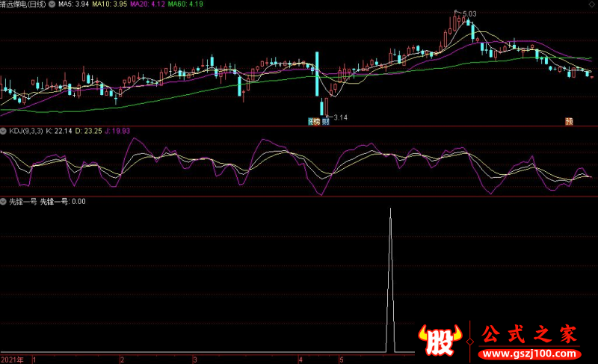Click the white spike peak in 先锋一号 panel
The image size is (598, 364).
click(x=390, y=209)
